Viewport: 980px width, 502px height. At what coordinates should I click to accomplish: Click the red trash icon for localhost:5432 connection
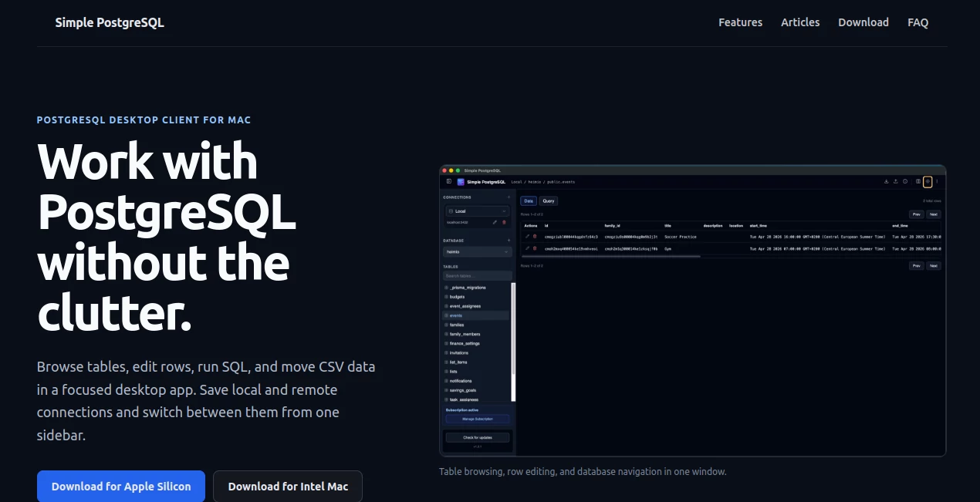coord(504,222)
